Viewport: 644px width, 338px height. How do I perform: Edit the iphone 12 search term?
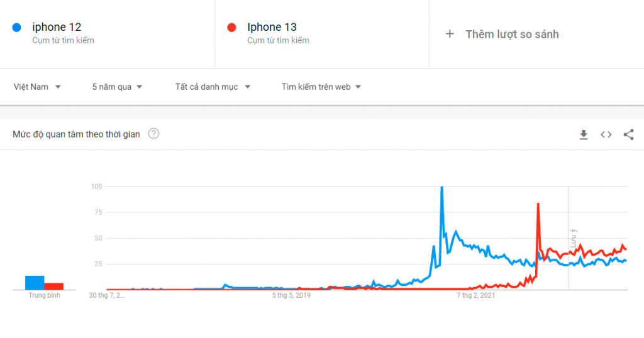click(x=57, y=27)
